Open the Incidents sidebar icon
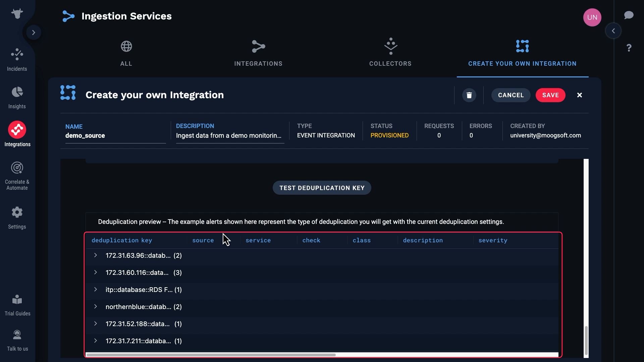 [x=17, y=55]
